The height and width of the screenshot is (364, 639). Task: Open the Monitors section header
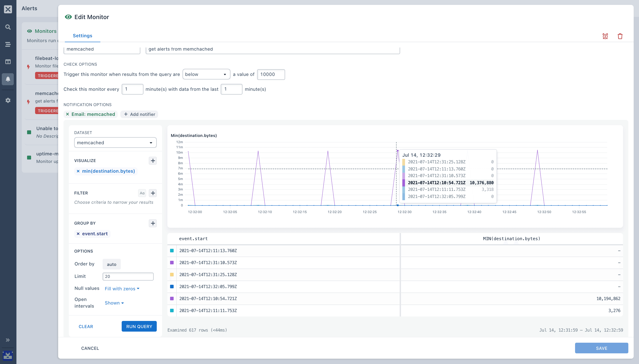[x=45, y=31]
